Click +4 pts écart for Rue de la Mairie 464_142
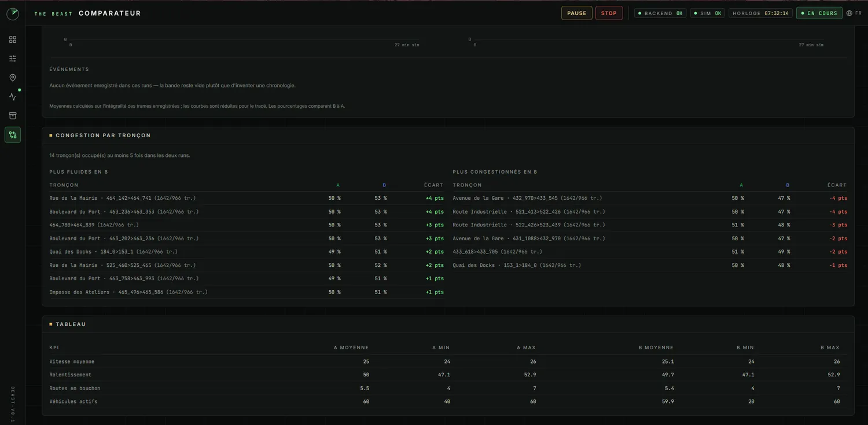Screen dimensions: 868x425 435,198
